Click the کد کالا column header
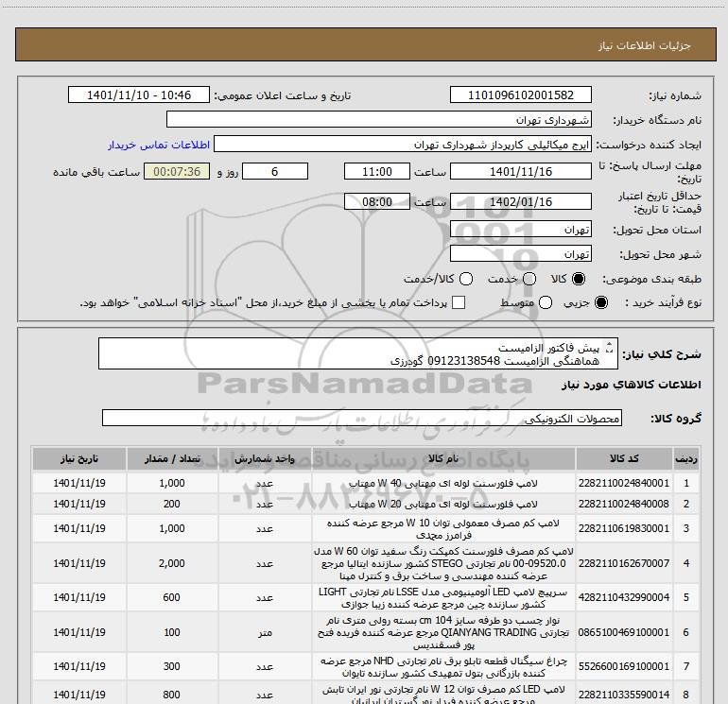 click(x=624, y=458)
